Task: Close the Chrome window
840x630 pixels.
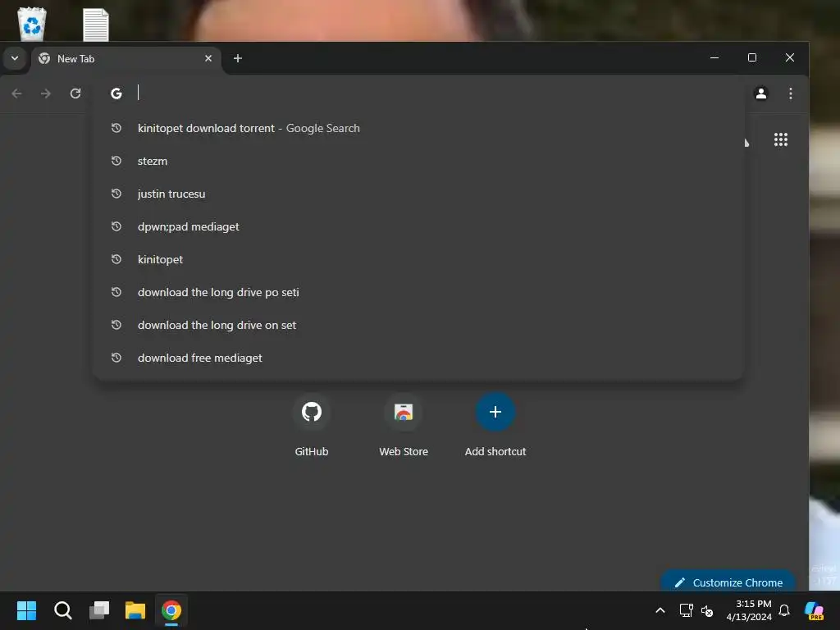Action: pos(790,57)
